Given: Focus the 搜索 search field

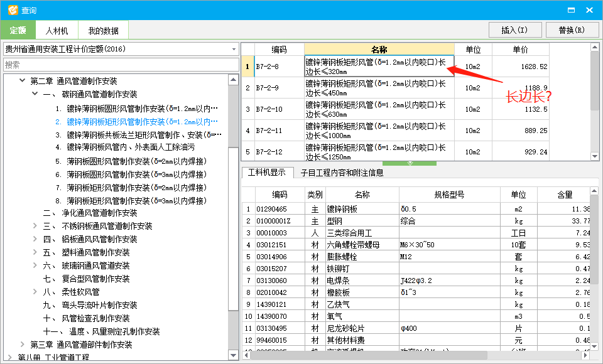Looking at the screenshot, I should (121, 65).
